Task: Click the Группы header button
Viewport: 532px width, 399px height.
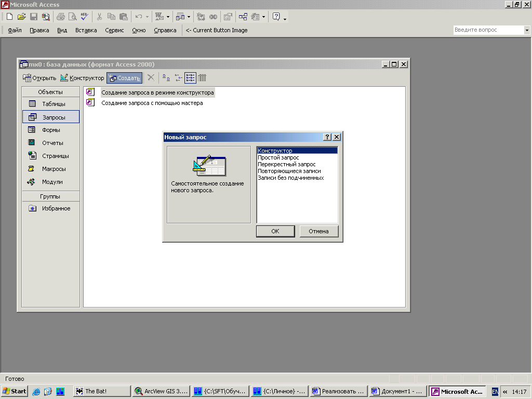Action: pyautogui.click(x=50, y=196)
